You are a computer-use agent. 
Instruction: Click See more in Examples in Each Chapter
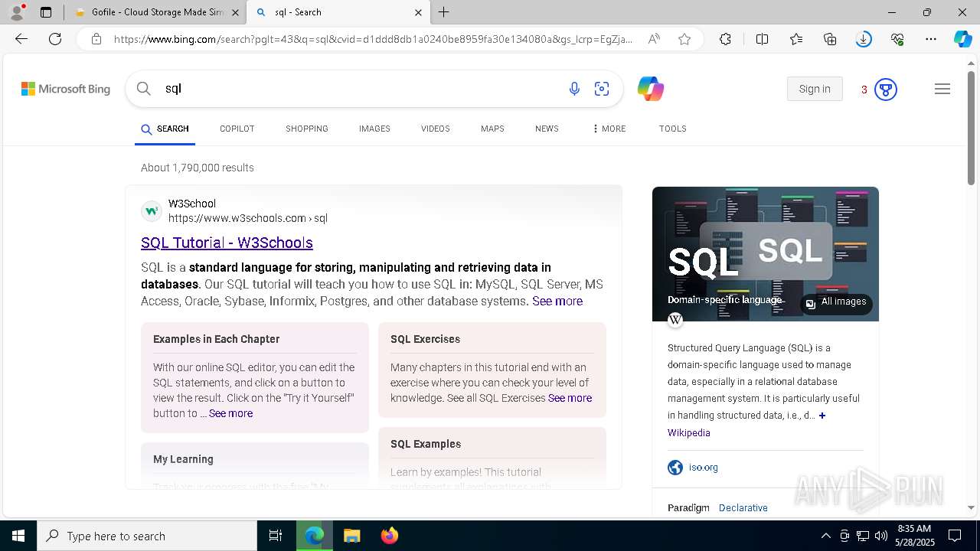230,413
